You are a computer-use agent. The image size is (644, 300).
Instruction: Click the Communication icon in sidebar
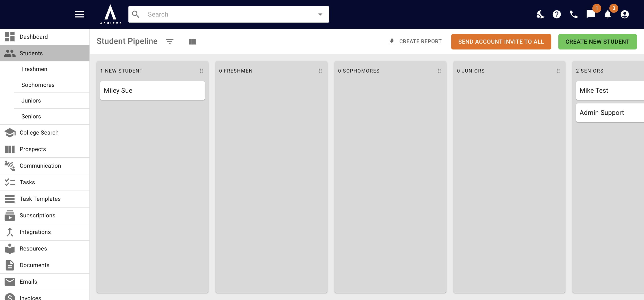[x=10, y=166]
